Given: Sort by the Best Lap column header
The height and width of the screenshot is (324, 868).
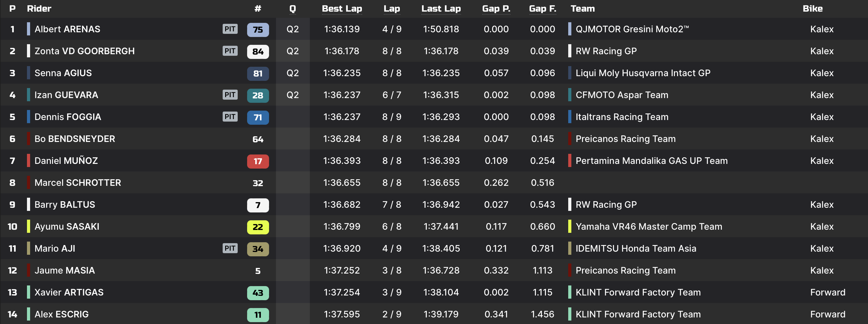Looking at the screenshot, I should (x=341, y=9).
